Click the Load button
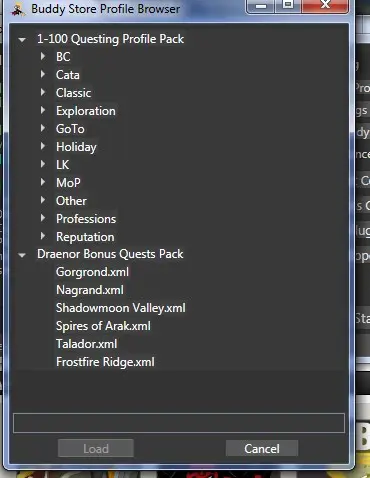 pos(96,449)
